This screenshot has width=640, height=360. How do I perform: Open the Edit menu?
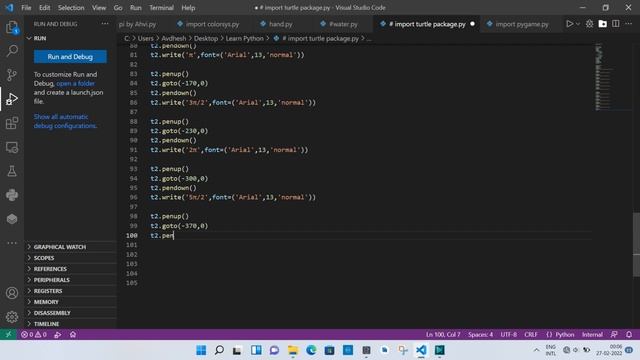coord(44,8)
